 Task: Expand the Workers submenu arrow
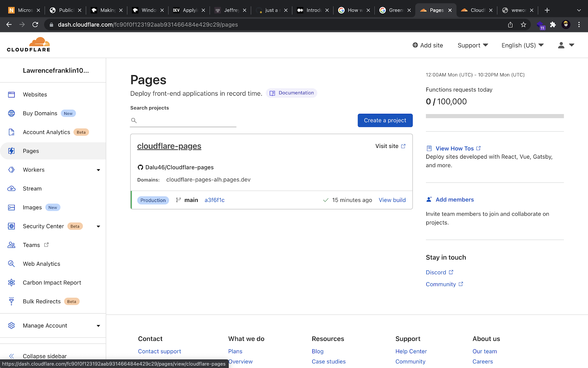pyautogui.click(x=98, y=170)
